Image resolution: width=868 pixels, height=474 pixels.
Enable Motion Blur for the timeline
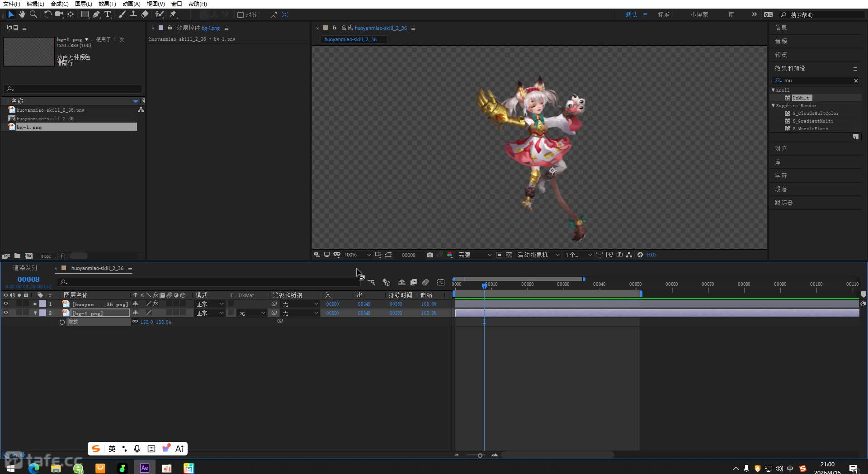[x=425, y=282]
